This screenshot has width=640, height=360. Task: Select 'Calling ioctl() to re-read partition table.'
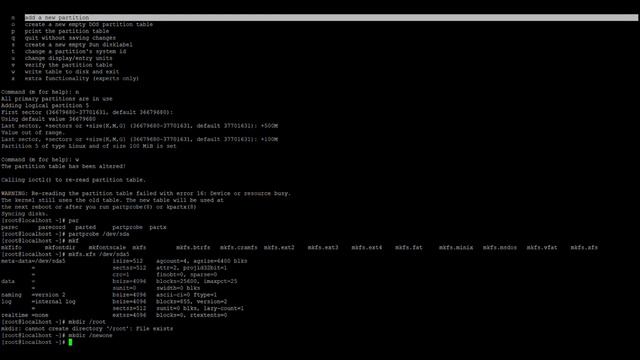click(73, 180)
